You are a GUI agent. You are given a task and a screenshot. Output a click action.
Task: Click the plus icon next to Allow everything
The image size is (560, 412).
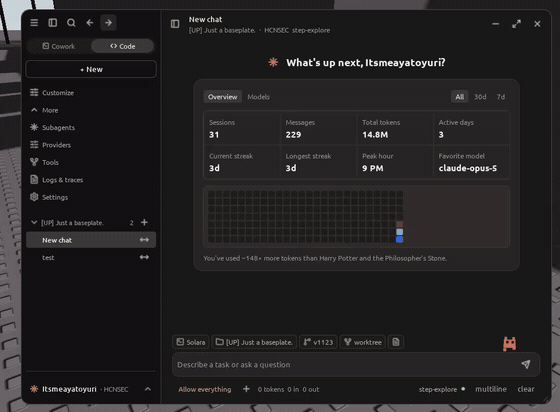(x=246, y=389)
